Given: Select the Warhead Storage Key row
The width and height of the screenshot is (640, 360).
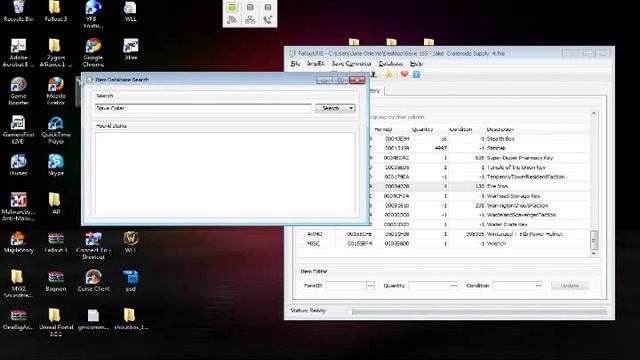Looking at the screenshot, I should (480, 196).
